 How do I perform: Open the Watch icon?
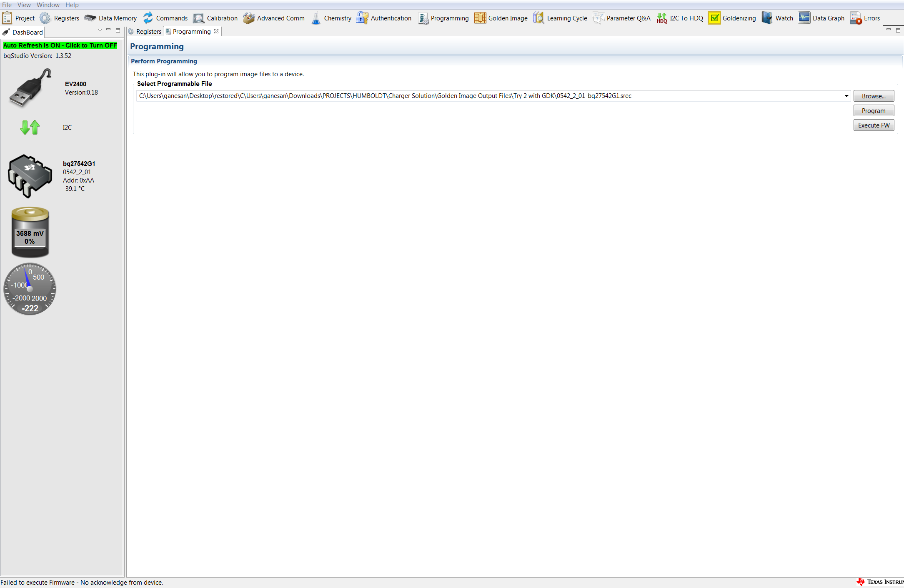click(767, 18)
